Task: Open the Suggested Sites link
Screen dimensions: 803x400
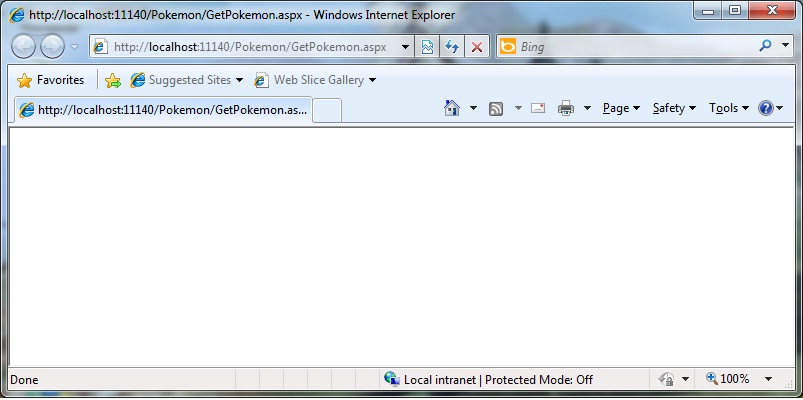Action: (186, 80)
